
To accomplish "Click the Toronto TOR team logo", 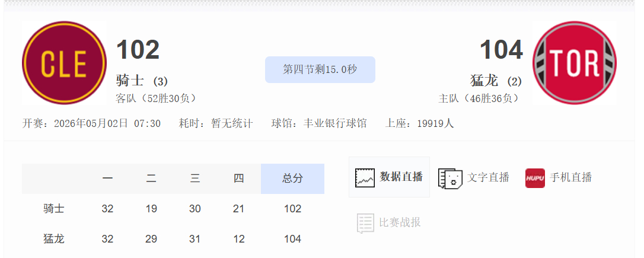I will tap(574, 63).
